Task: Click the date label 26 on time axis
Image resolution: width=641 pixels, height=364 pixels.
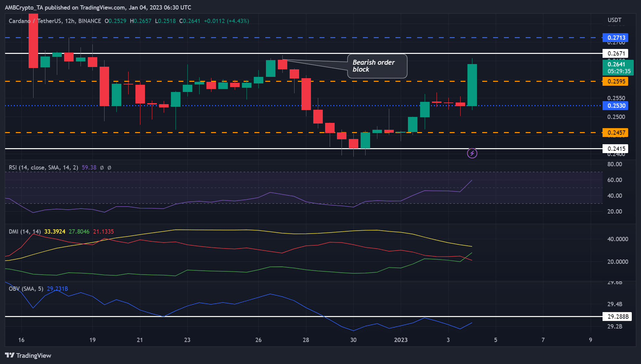Action: pyautogui.click(x=259, y=340)
